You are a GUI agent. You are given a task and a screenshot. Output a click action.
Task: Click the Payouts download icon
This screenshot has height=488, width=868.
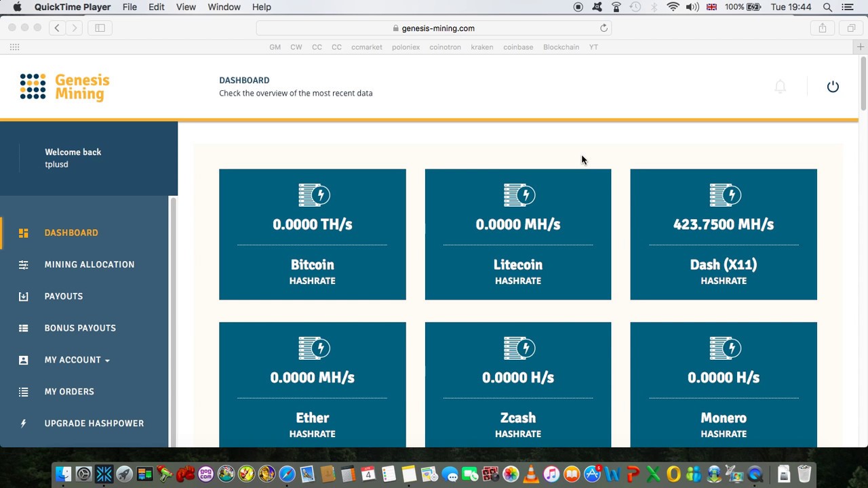click(24, 297)
